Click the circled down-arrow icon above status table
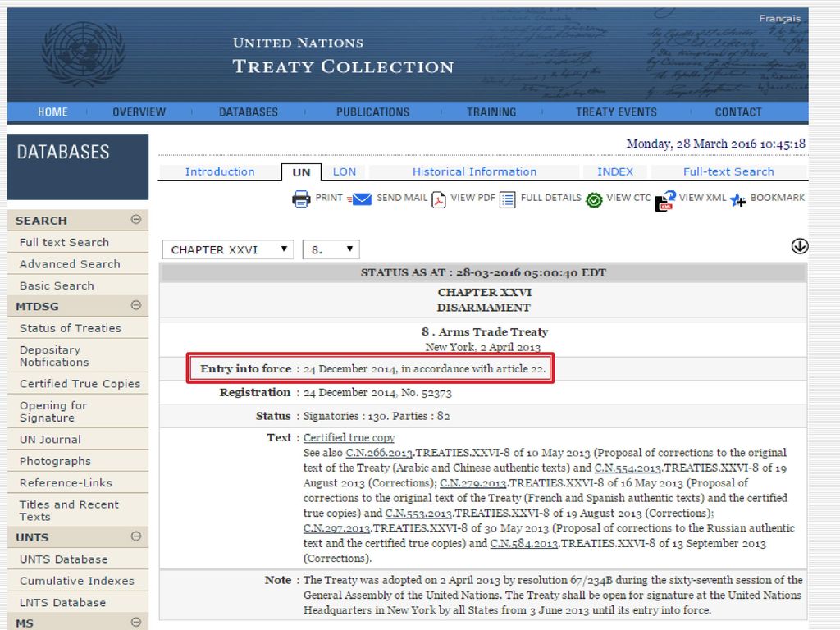This screenshot has height=630, width=840. click(x=799, y=246)
